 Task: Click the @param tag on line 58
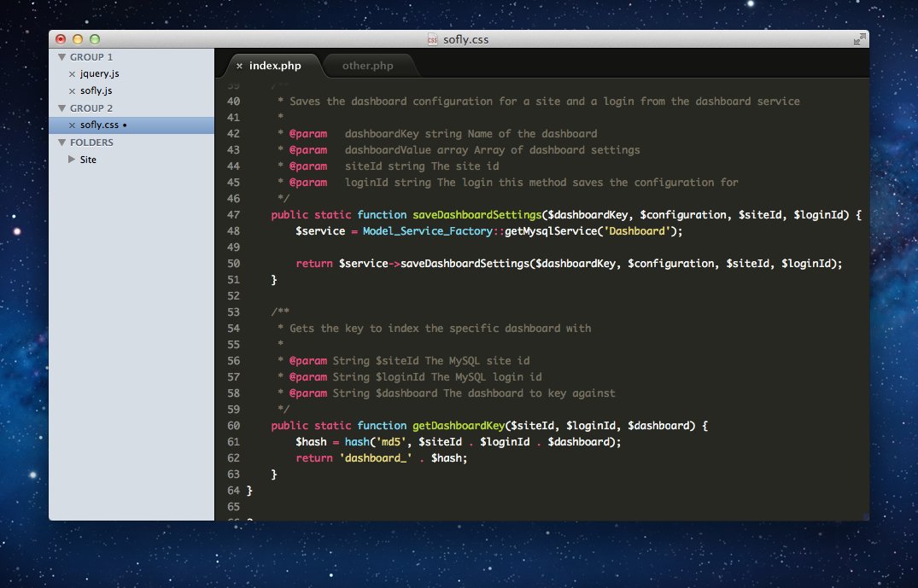(x=308, y=393)
